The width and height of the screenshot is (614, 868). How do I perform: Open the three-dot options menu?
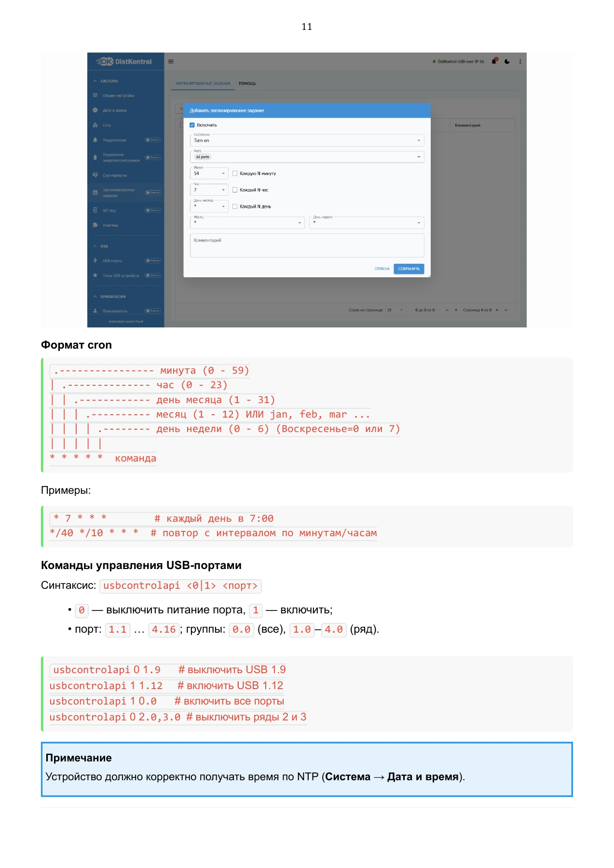pos(520,62)
